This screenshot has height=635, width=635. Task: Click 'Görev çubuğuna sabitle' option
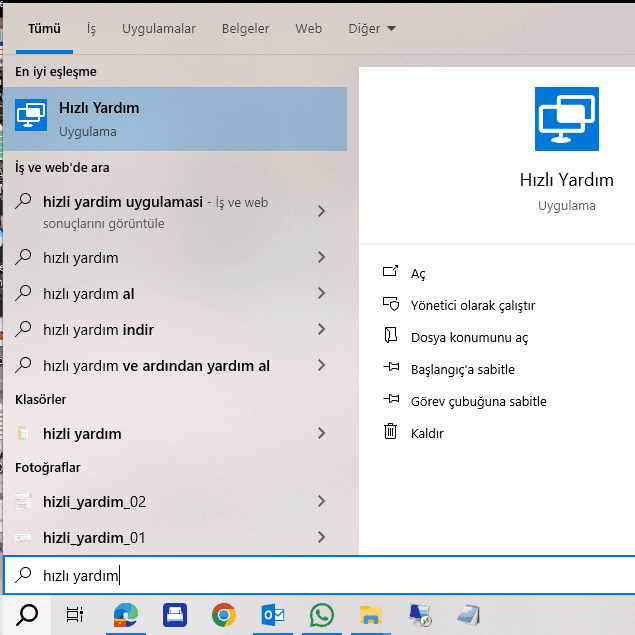pos(478,402)
